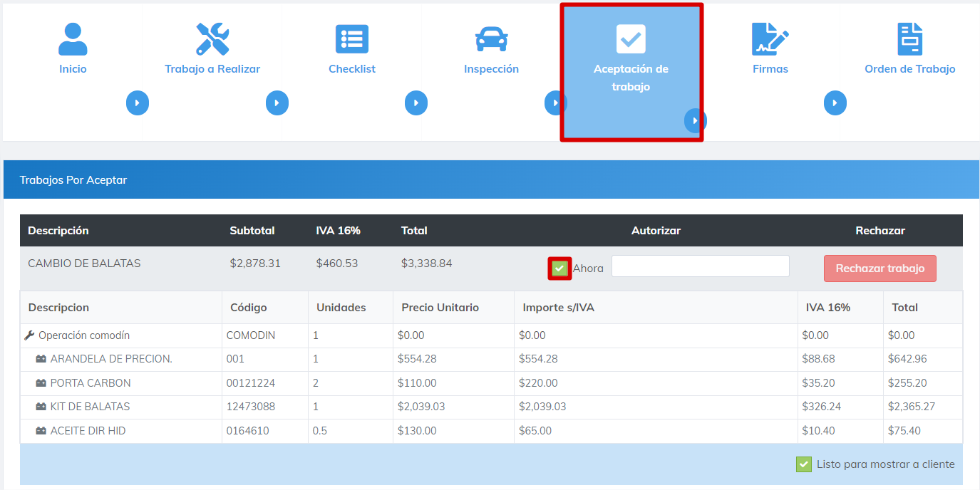Click the arrow button after Inicio step

coord(138,103)
